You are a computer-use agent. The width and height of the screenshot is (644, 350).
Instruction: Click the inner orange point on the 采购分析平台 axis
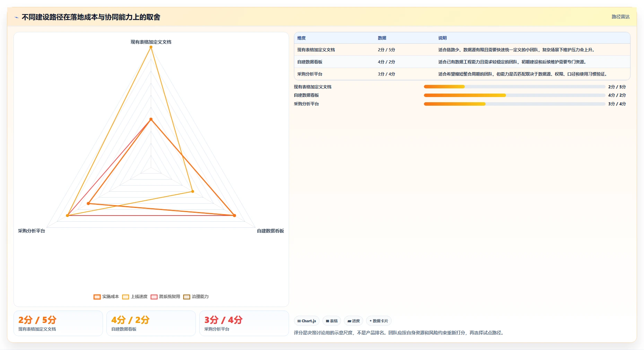(x=88, y=203)
